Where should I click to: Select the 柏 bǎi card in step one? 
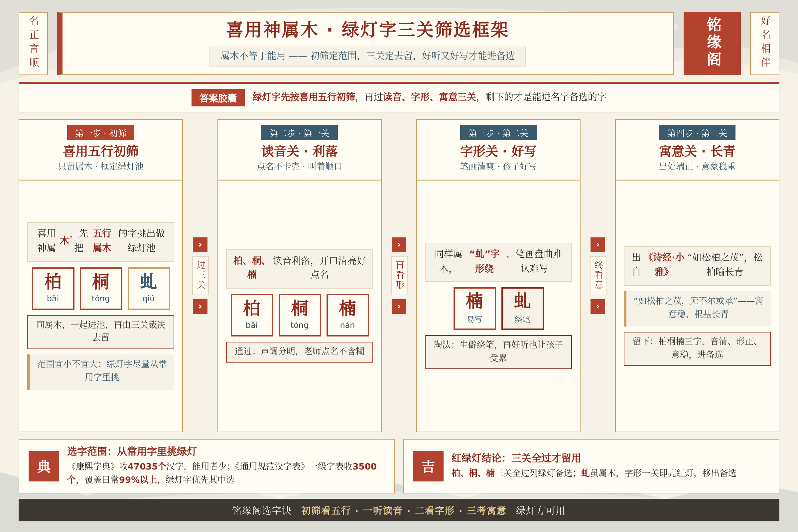[x=53, y=288]
